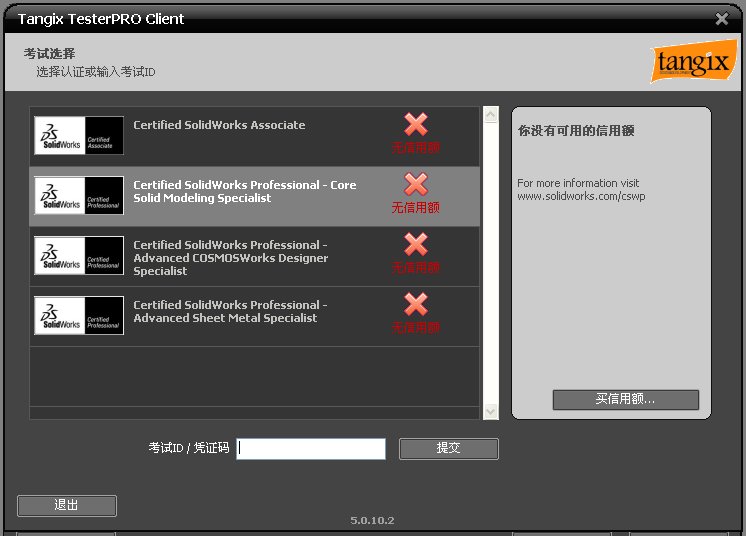The height and width of the screenshot is (536, 746).
Task: Click the red X icon for Advanced Sheet Metal Specialist
Action: click(x=416, y=304)
